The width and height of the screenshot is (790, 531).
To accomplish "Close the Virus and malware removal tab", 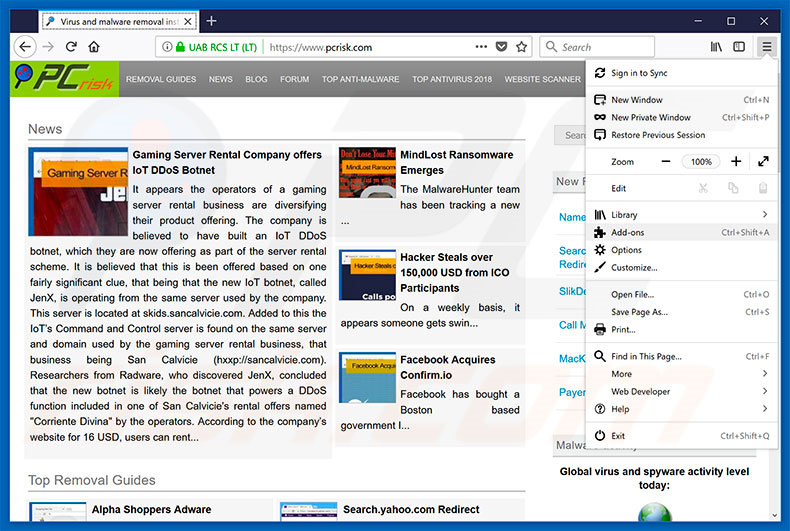I will (x=187, y=22).
